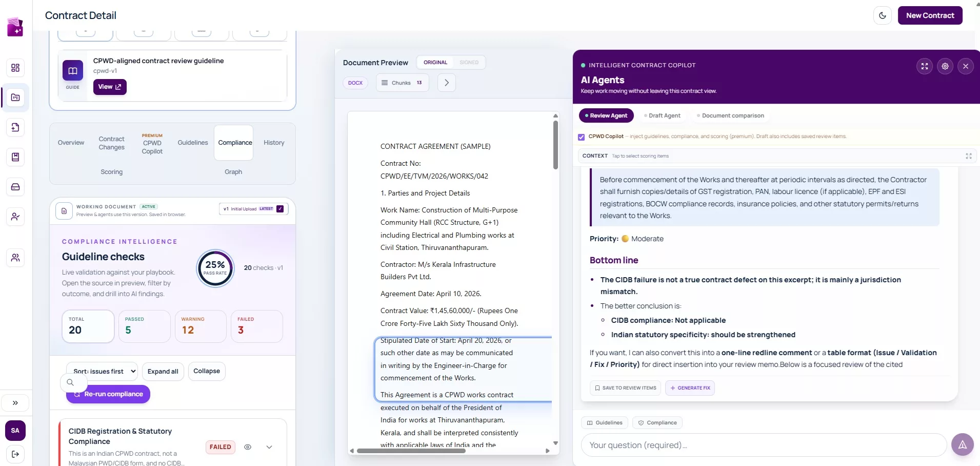Select the Document comparison tab
Viewport: 980px width, 466px height.
[x=731, y=115]
